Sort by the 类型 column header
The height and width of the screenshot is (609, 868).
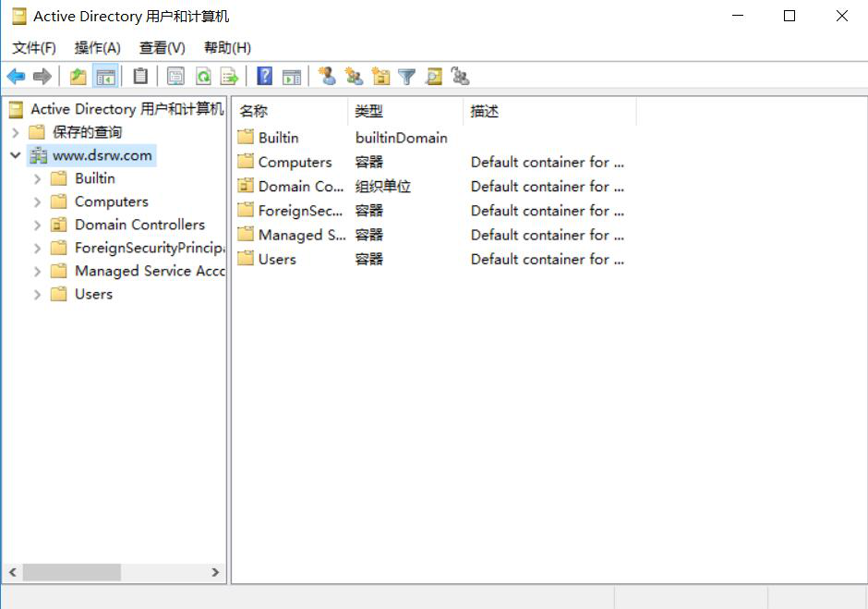[405, 112]
